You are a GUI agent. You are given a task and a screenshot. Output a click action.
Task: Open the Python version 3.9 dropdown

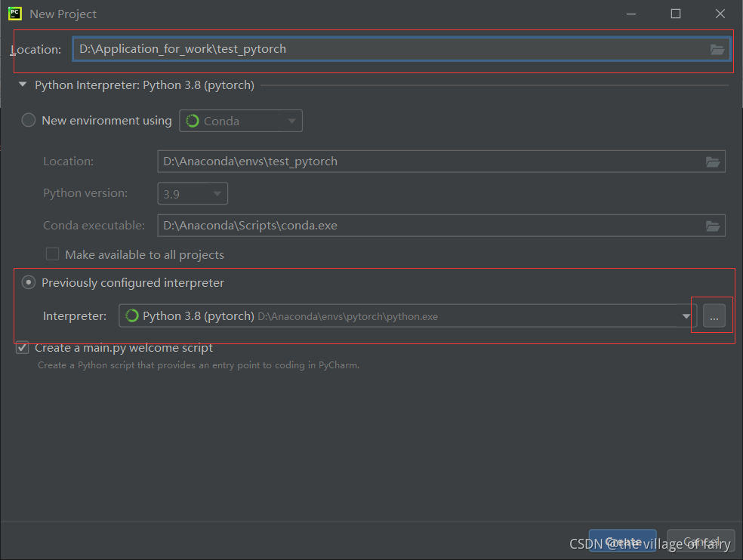pos(193,193)
